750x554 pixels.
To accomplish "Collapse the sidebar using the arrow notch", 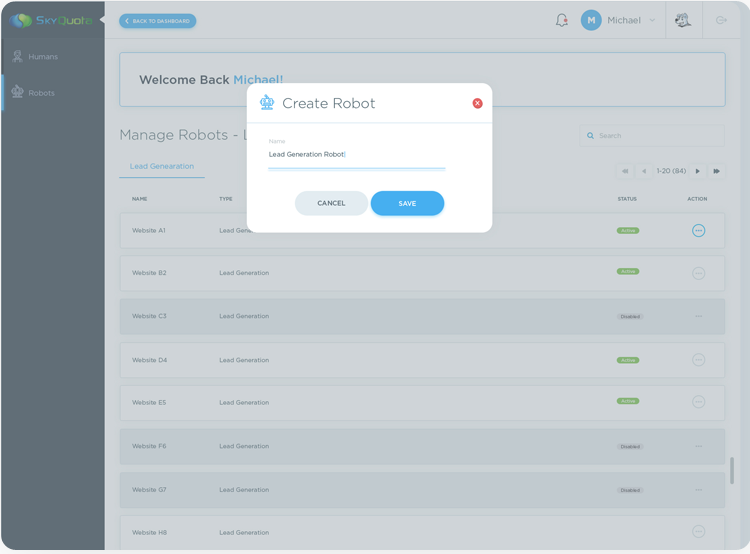I will pyautogui.click(x=102, y=20).
